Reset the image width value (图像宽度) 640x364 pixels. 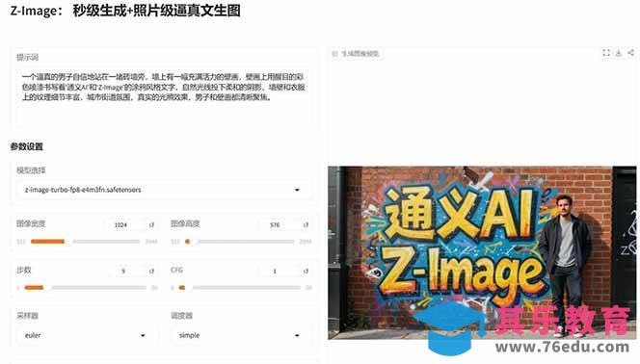[151, 224]
